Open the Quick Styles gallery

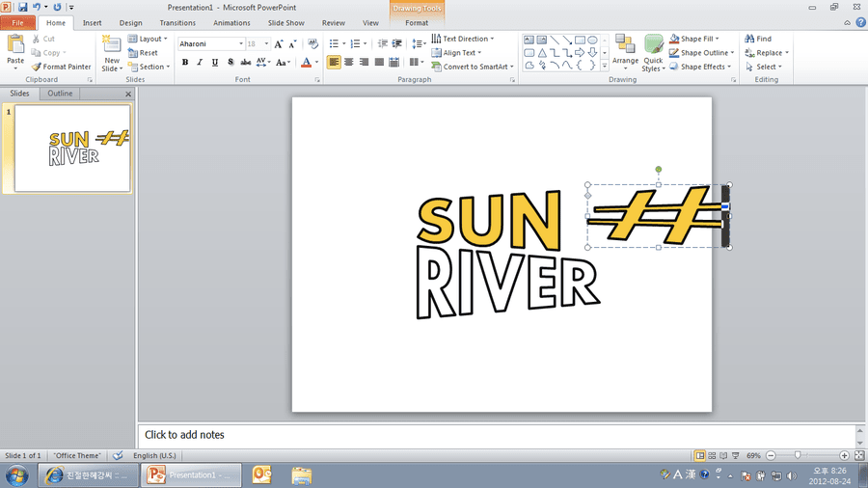[x=653, y=53]
